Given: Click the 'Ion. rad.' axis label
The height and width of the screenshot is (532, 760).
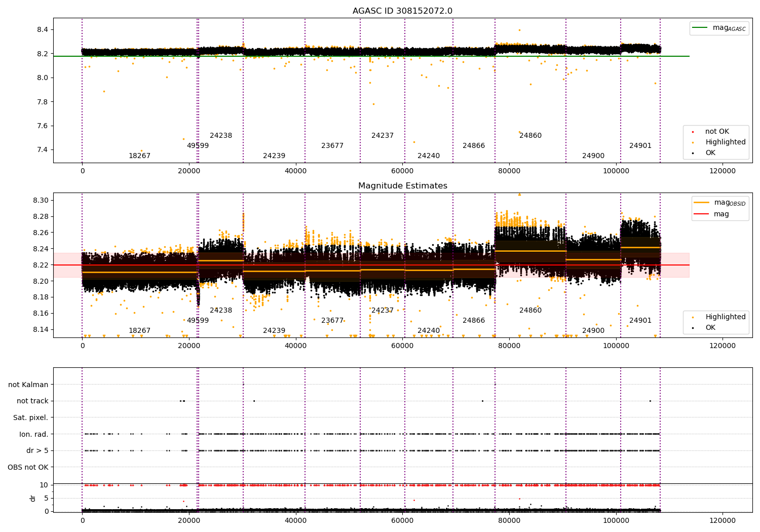Looking at the screenshot, I should point(34,434).
